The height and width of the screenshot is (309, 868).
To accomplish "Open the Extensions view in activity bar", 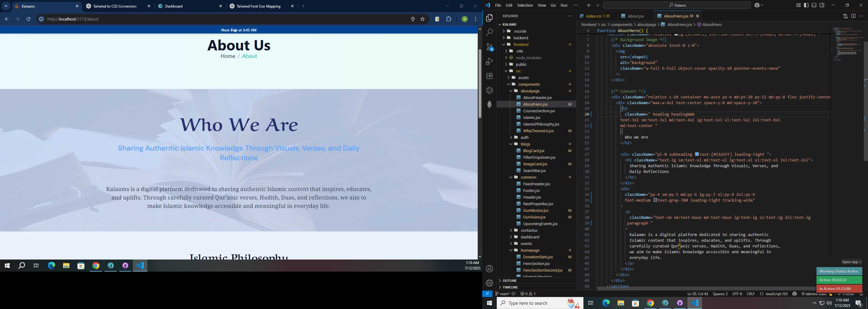I will coord(489,76).
